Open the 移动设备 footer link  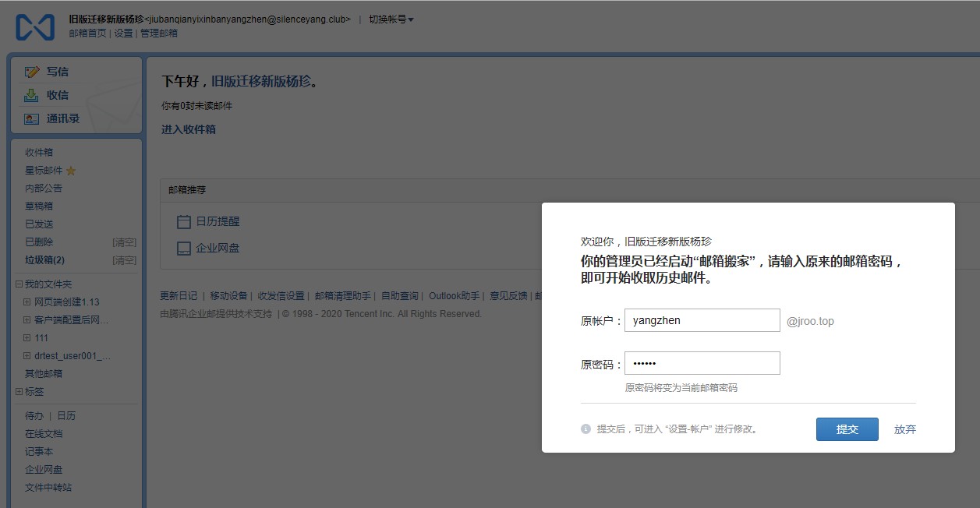pos(228,296)
